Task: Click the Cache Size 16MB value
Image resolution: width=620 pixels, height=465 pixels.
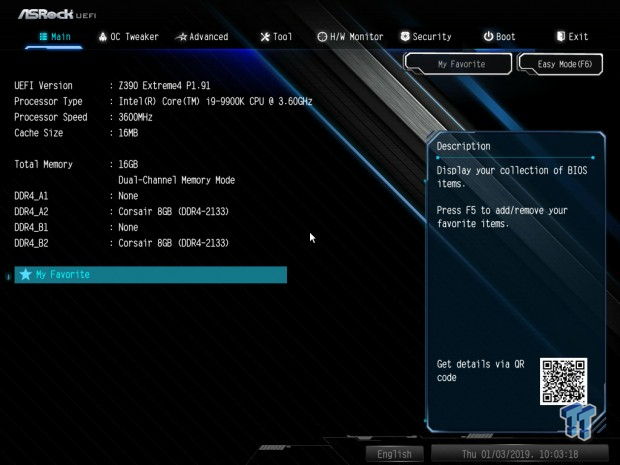Action: pos(128,133)
